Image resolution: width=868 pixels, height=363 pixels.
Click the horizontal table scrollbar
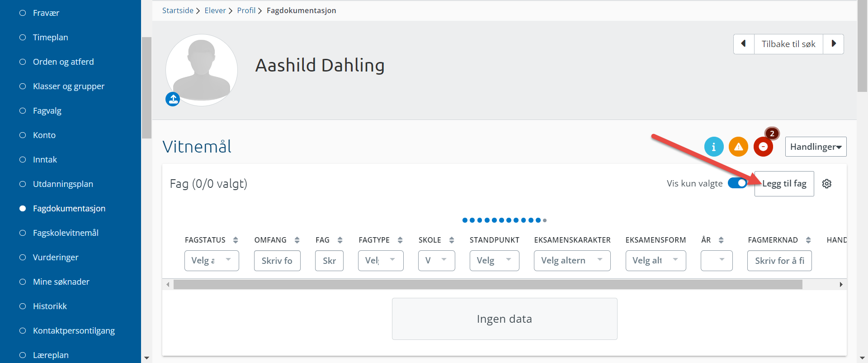point(488,284)
